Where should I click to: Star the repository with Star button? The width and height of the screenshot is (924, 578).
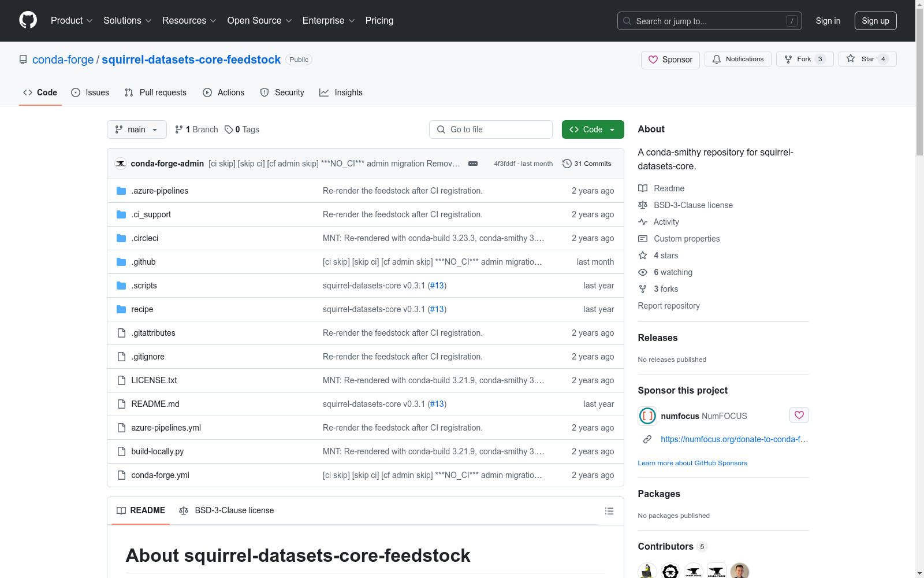867,59
